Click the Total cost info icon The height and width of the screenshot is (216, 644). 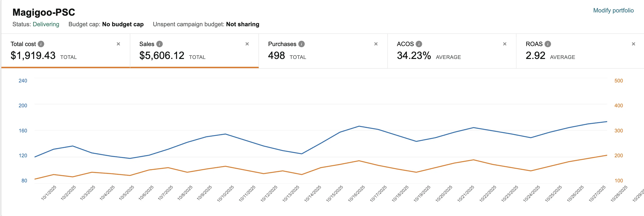[x=41, y=44]
